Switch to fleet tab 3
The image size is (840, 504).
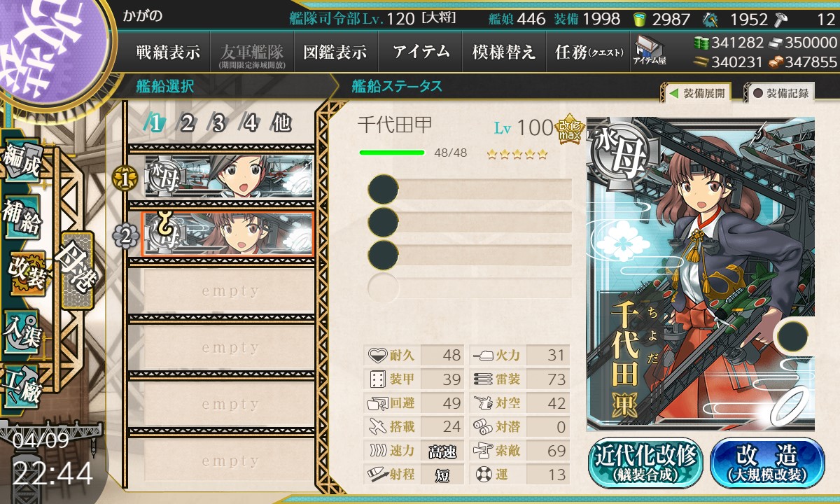coord(218,124)
